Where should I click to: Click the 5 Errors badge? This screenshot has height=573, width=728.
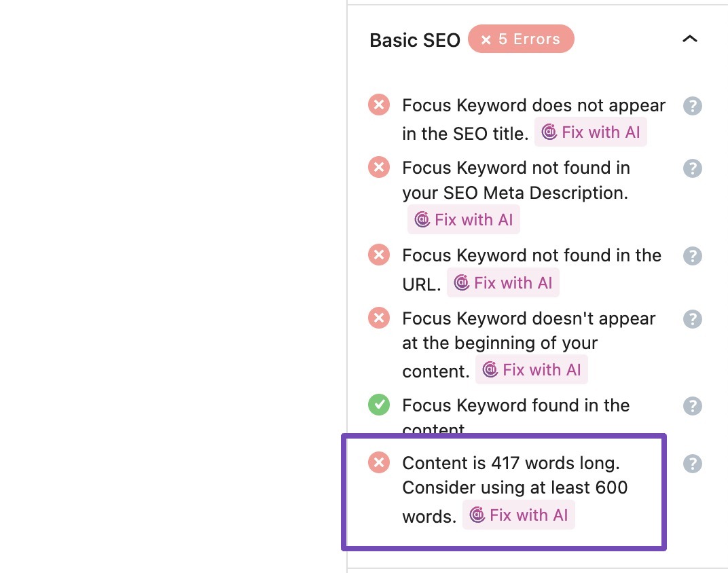click(521, 39)
